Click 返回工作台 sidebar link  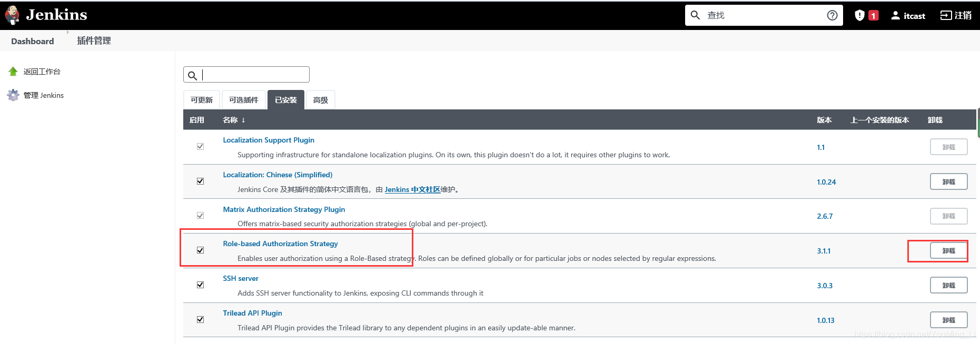[x=42, y=72]
